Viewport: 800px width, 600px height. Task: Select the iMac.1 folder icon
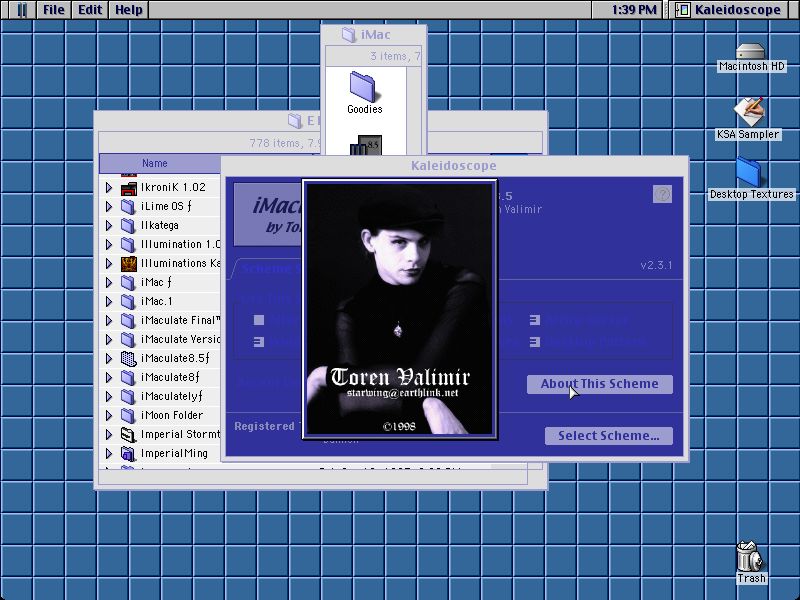tap(129, 302)
